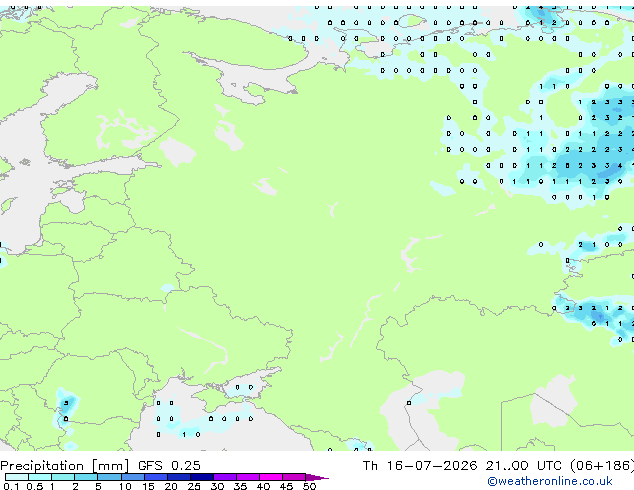Select the legend swatch between 0.5 and 1
This screenshot has height=490, width=634.
(40, 477)
